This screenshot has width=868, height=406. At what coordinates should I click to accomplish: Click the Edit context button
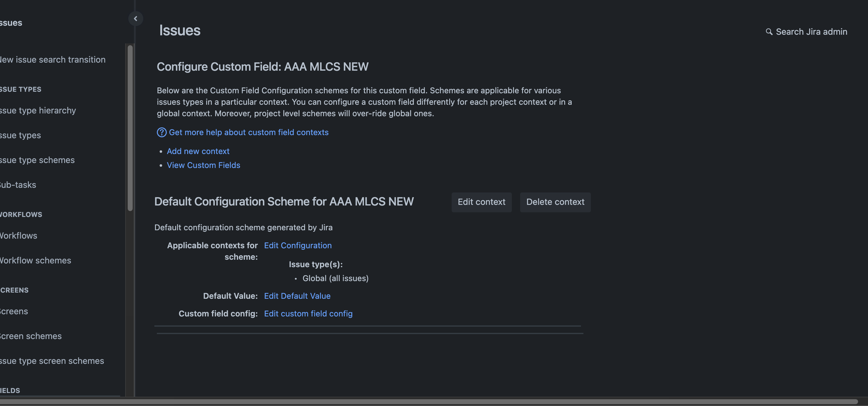481,202
